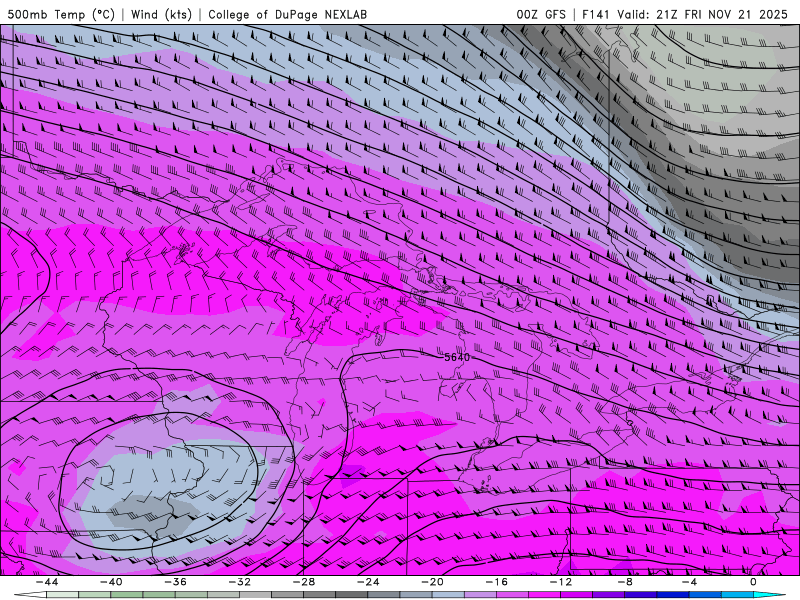The height and width of the screenshot is (600, 800).
Task: Click the 0 tick label on the color scale
Action: pos(754,582)
